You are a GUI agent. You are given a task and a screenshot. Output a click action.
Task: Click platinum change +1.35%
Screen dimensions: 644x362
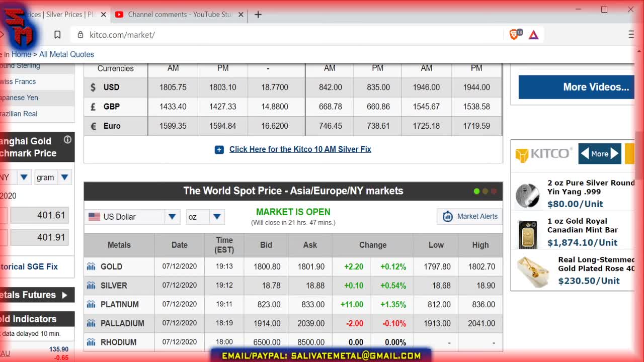point(393,304)
